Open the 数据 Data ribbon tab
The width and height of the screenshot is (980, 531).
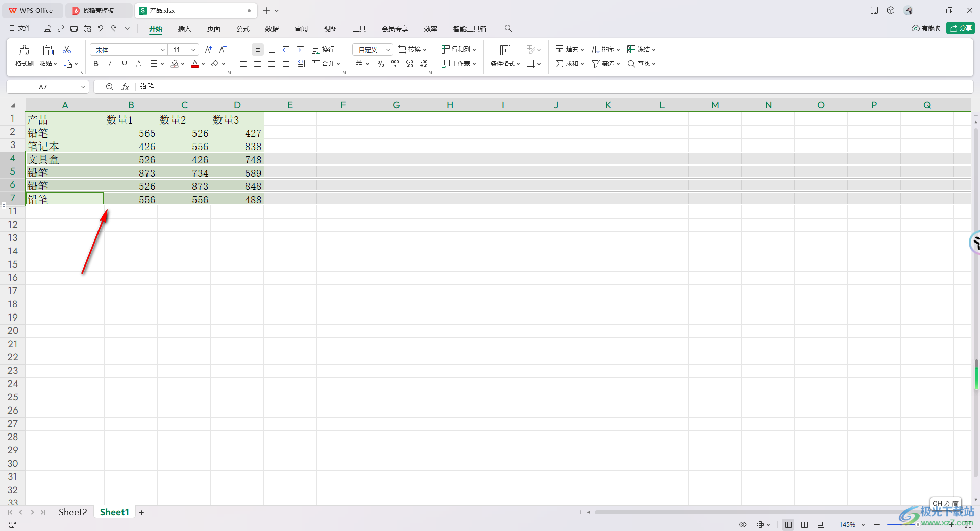coord(272,29)
